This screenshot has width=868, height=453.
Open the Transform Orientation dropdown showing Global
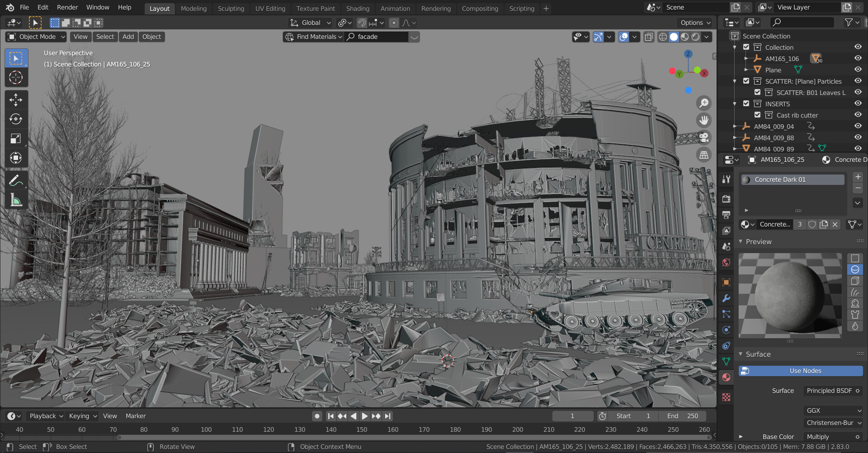[310, 23]
